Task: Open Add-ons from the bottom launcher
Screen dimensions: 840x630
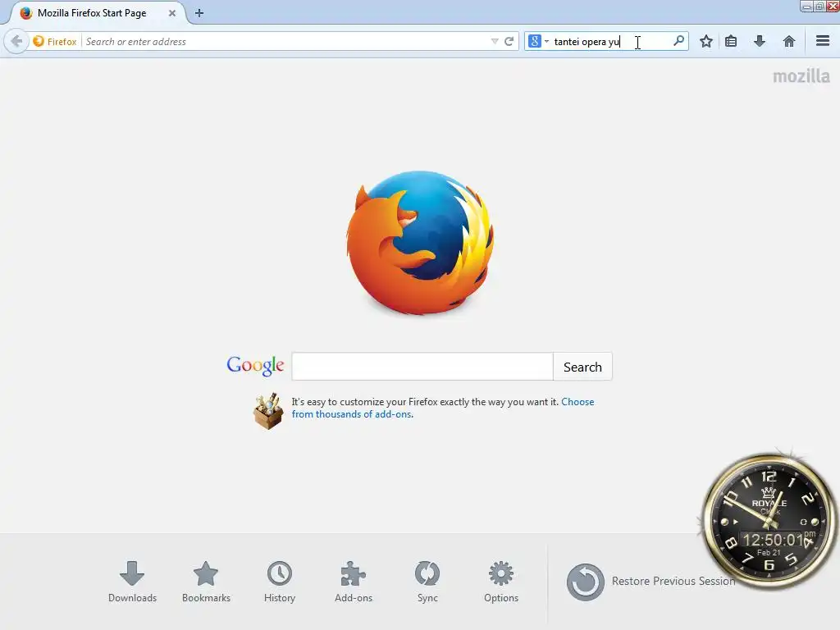Action: pos(354,582)
